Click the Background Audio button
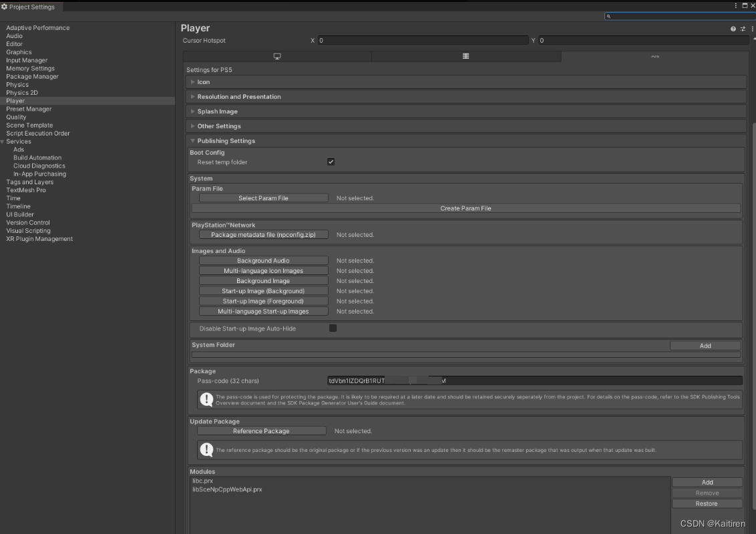Viewport: 756px width, 534px height. tap(263, 260)
